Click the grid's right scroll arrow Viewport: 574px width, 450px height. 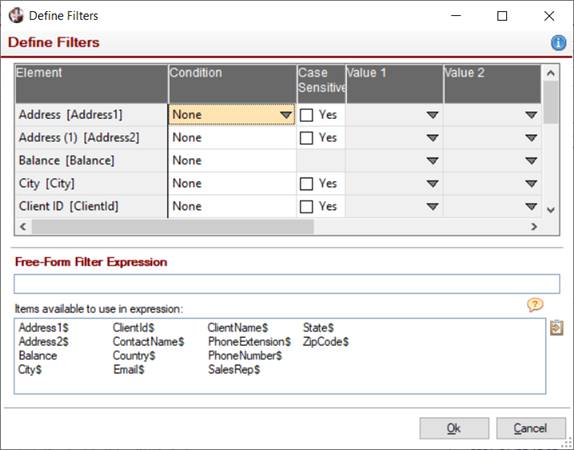pyautogui.click(x=534, y=227)
